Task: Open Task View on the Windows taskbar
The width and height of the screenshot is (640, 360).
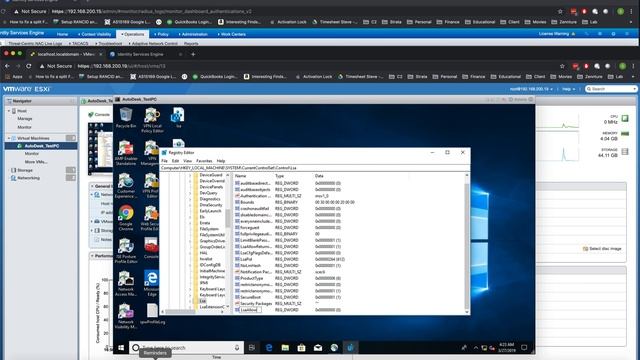Action: [252, 348]
